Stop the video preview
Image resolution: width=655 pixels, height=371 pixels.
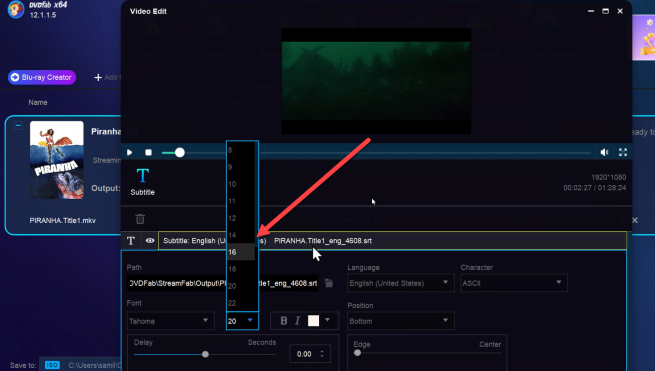coord(148,152)
